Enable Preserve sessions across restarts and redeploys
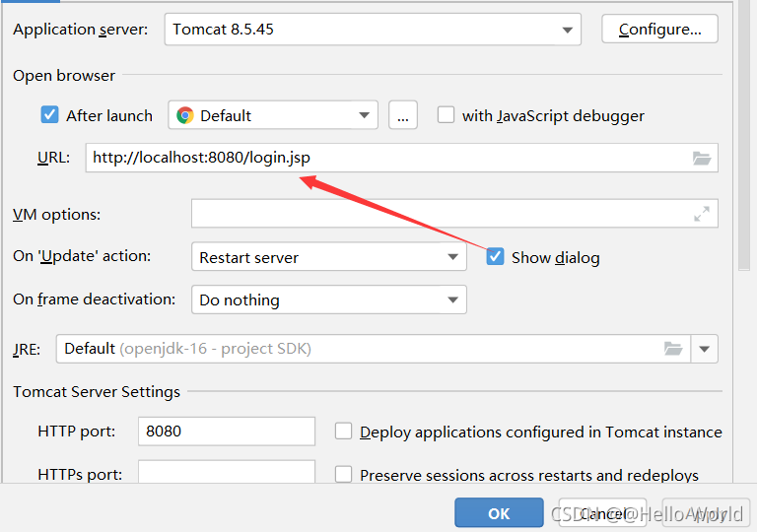The width and height of the screenshot is (757, 532). click(x=343, y=474)
